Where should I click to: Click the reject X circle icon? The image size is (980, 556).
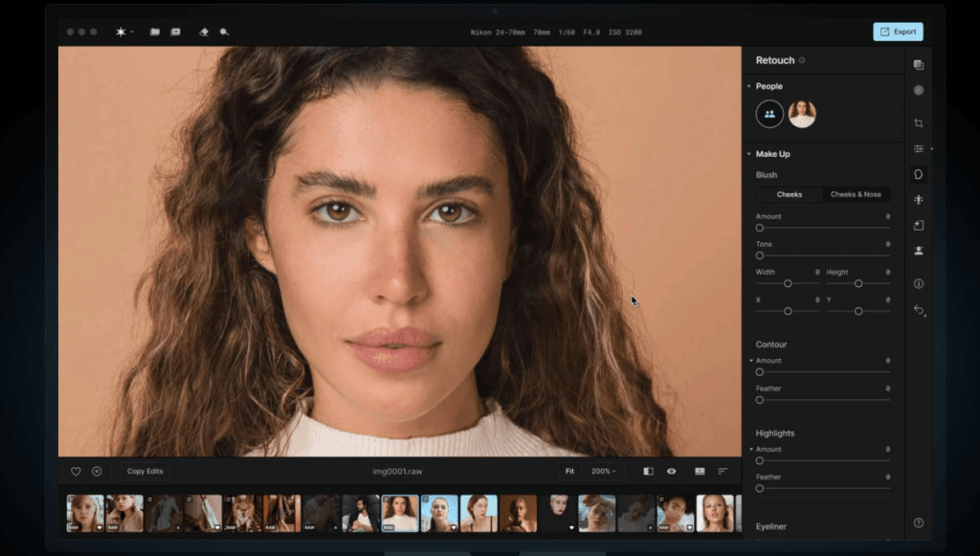click(x=97, y=472)
